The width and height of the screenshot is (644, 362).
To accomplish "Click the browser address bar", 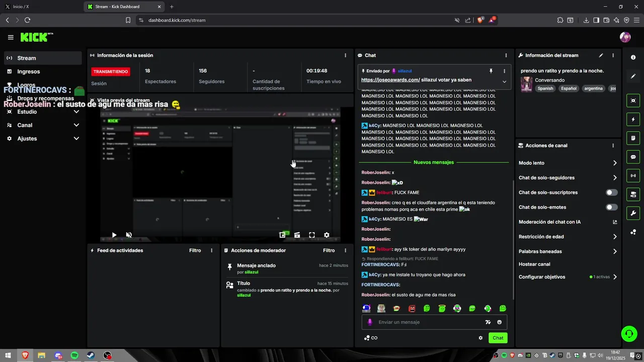I will click(297, 20).
